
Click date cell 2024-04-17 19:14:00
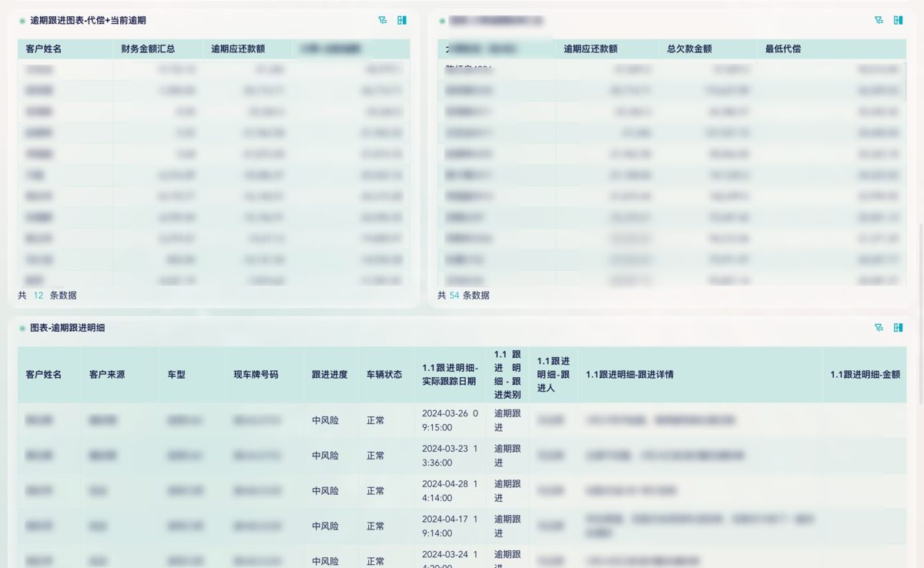(x=450, y=526)
